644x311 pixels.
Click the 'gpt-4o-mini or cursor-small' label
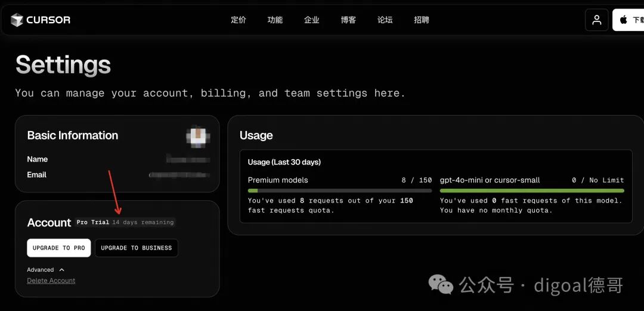pyautogui.click(x=490, y=180)
